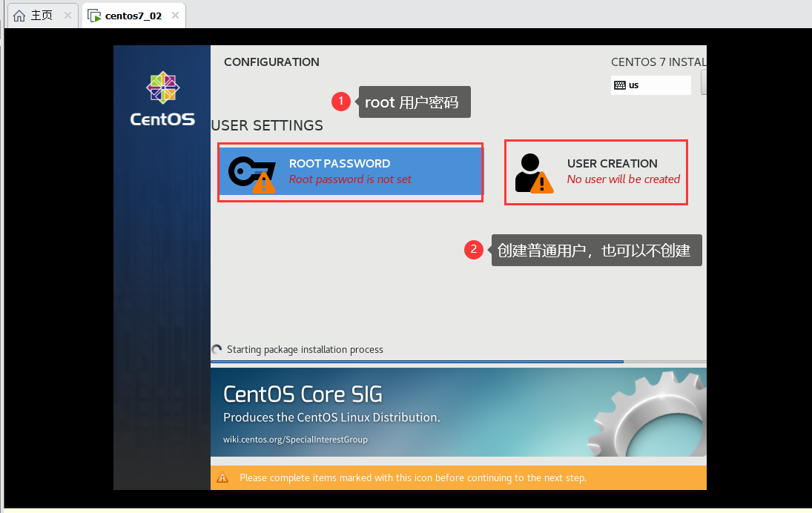Close the 主页 tab
This screenshot has width=812, height=513.
(67, 16)
